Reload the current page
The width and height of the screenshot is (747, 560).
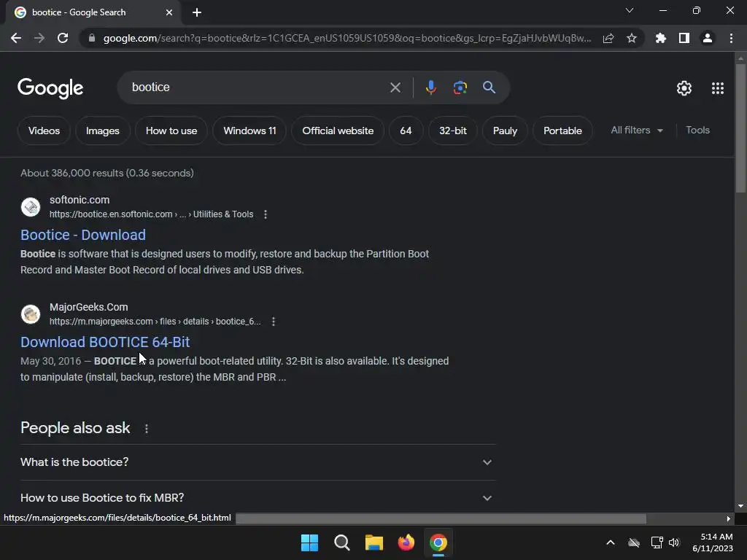click(x=63, y=38)
